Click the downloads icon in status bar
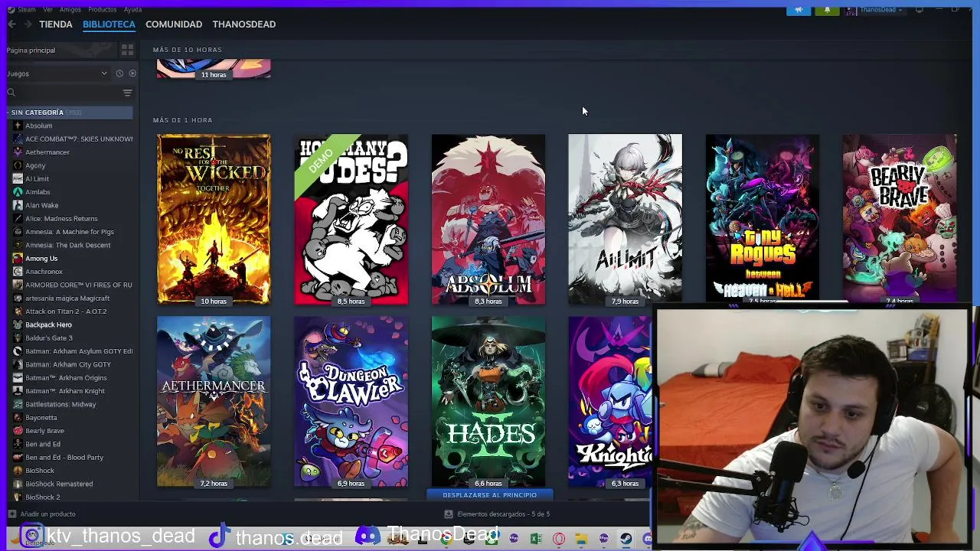Viewport: 980px width, 551px height. [x=449, y=514]
